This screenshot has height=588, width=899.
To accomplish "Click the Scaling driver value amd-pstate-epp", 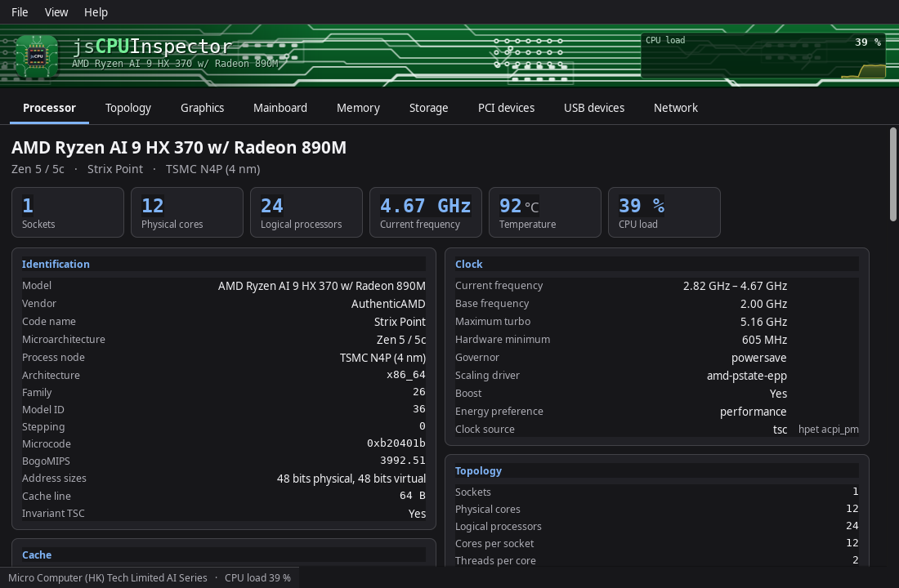I will click(x=746, y=376).
